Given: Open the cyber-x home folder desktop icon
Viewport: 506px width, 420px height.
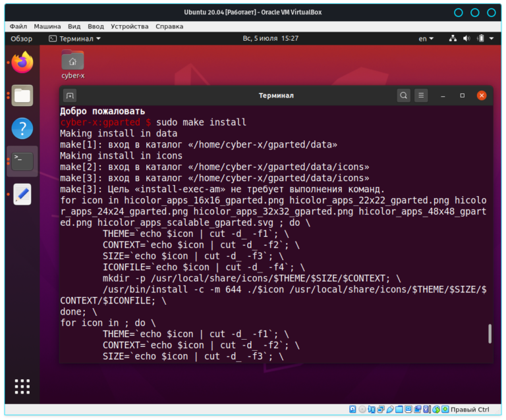Looking at the screenshot, I should click(72, 65).
